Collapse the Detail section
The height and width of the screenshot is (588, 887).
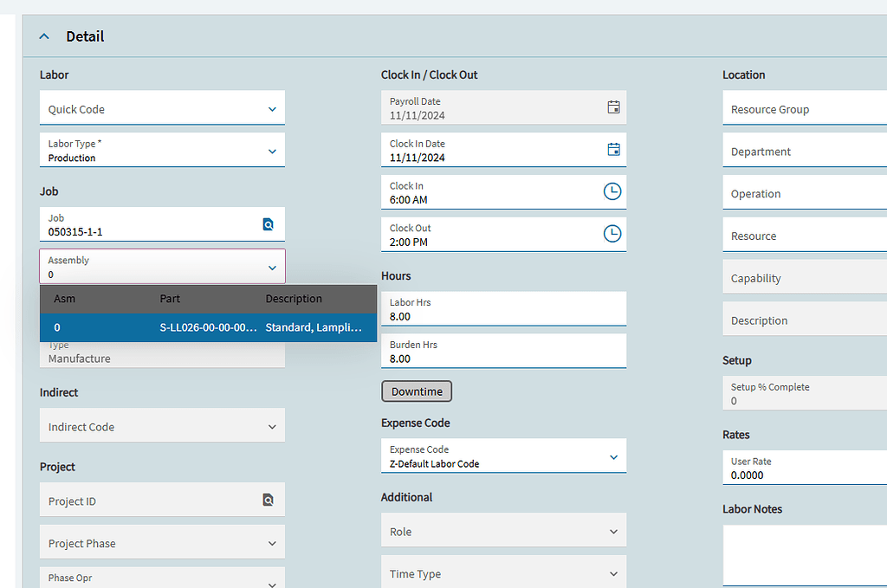pyautogui.click(x=44, y=36)
